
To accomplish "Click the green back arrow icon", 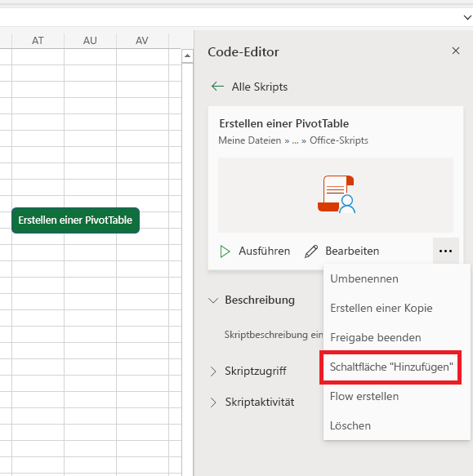I will click(x=217, y=87).
